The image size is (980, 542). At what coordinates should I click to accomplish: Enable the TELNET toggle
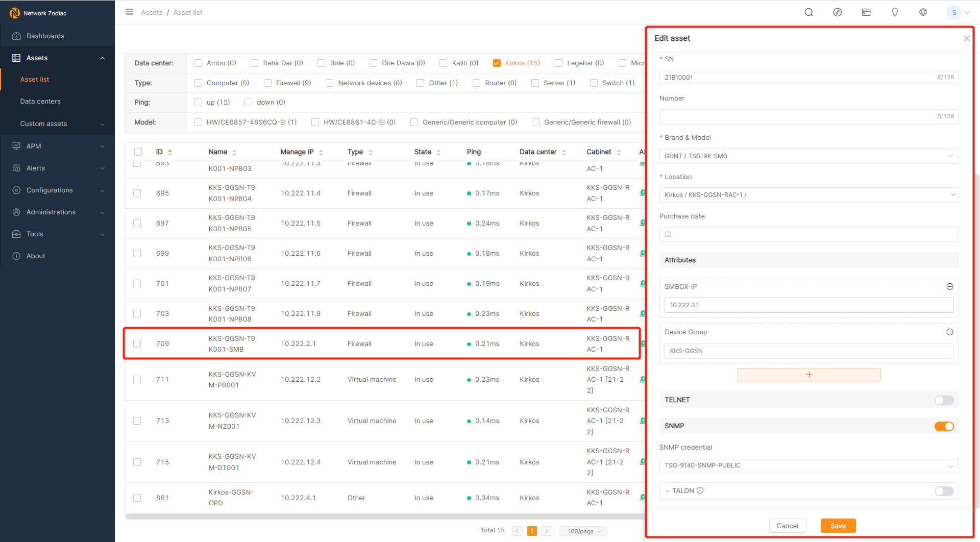tap(944, 400)
